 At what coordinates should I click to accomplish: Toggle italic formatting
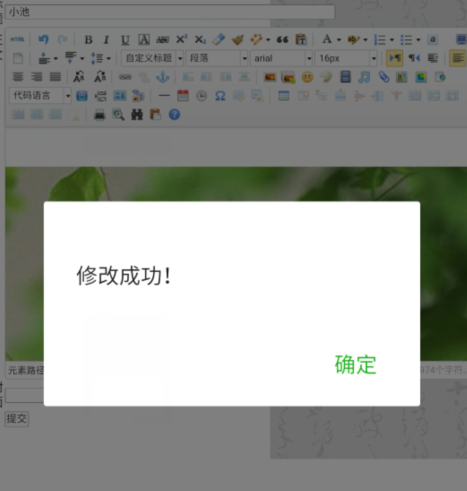106,40
